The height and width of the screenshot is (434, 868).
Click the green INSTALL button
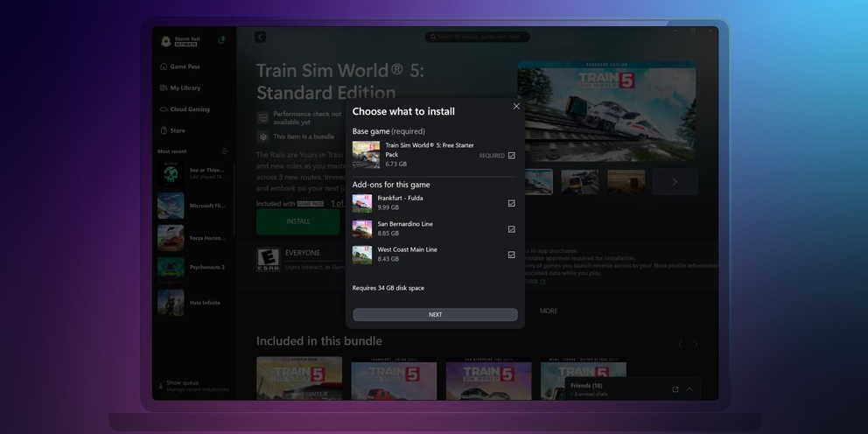(x=297, y=221)
